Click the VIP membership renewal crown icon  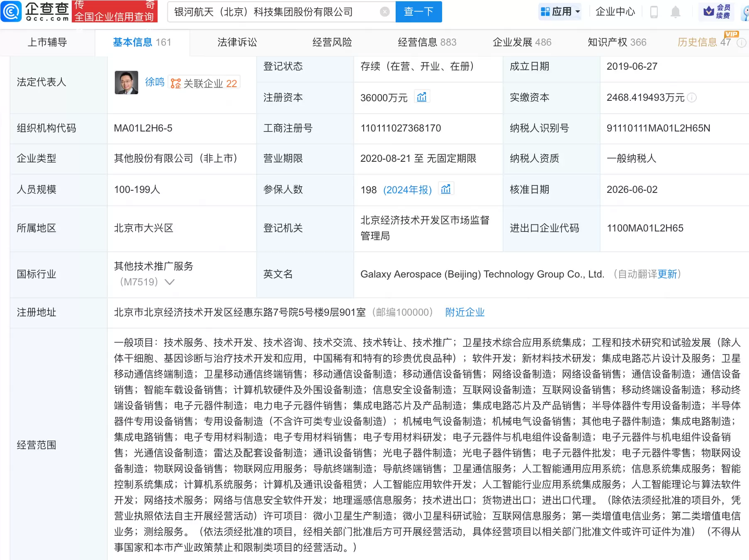click(709, 11)
